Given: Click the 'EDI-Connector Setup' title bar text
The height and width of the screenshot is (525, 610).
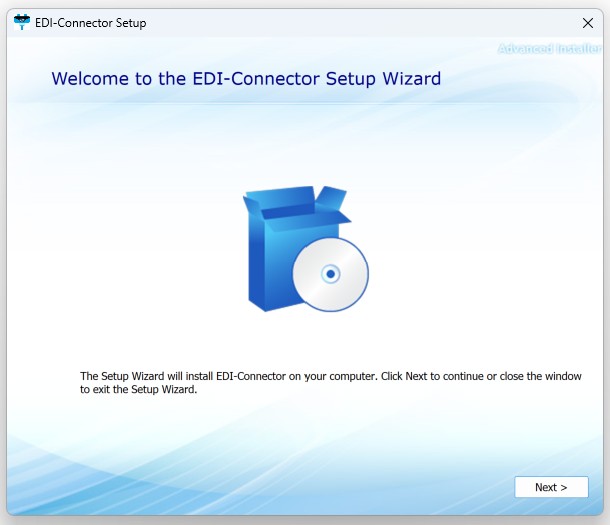Looking at the screenshot, I should tap(90, 23).
